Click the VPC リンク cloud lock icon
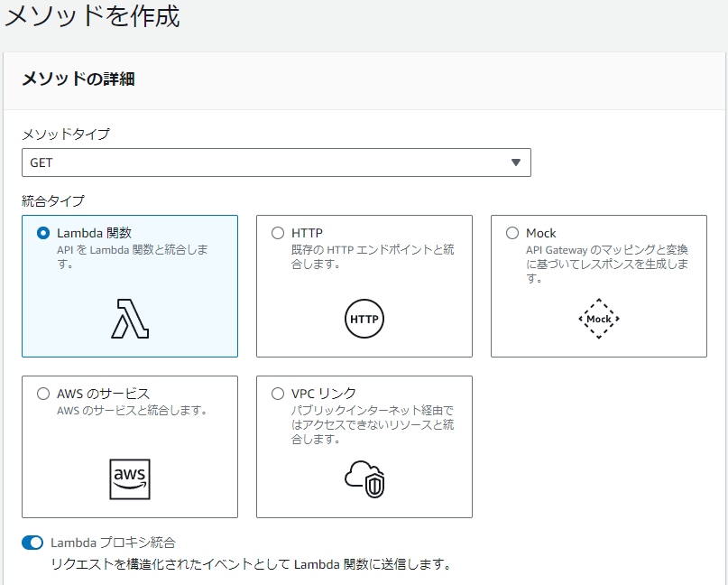 364,478
